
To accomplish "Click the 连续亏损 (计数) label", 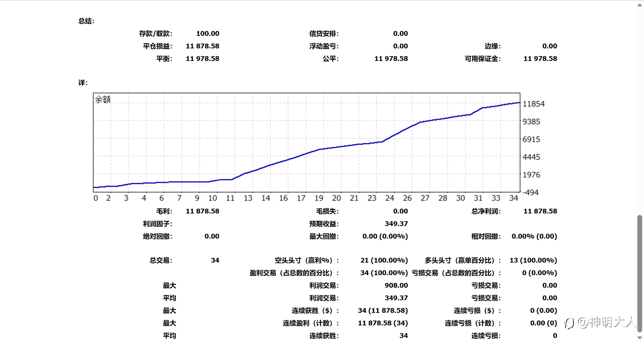I will tap(473, 323).
